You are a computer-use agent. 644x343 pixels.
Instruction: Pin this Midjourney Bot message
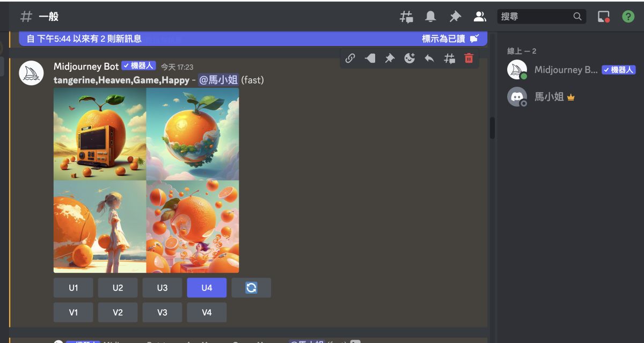[x=390, y=58]
